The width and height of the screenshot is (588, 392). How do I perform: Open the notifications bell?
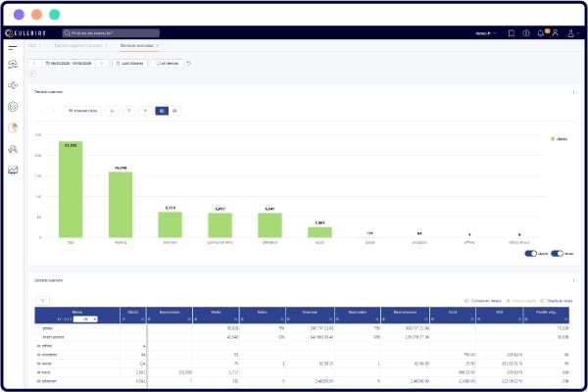540,33
